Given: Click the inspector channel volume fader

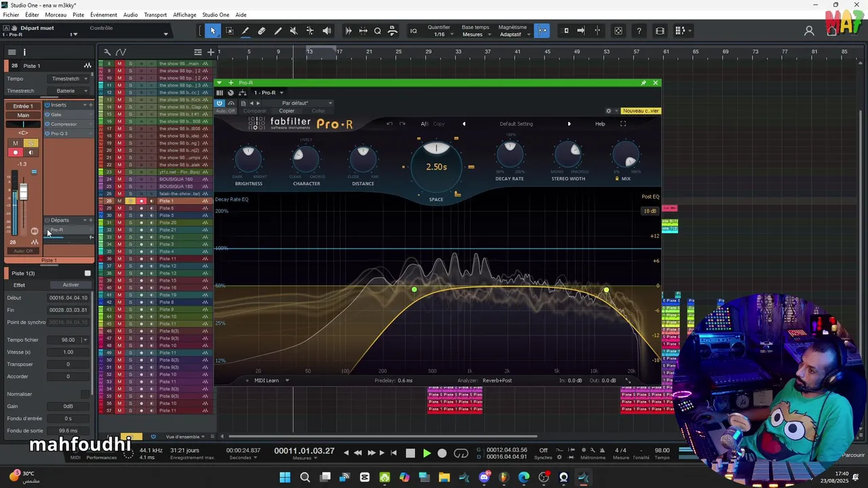Looking at the screenshot, I should pos(23,192).
